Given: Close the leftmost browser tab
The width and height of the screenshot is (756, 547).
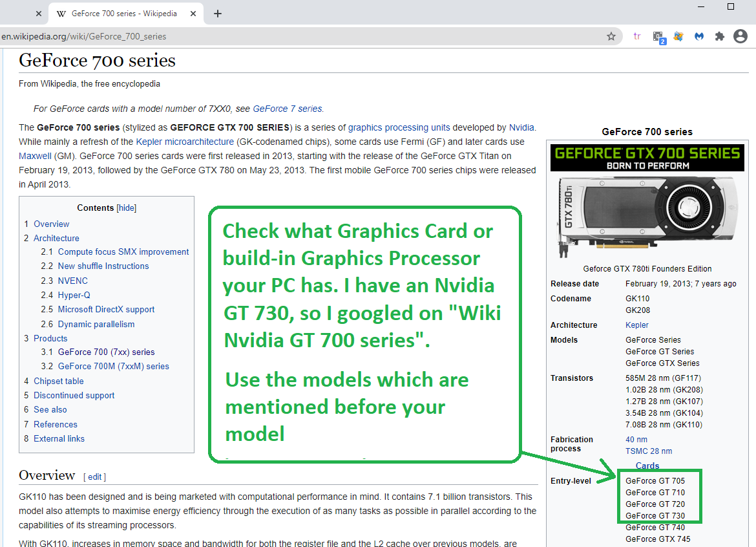Looking at the screenshot, I should tap(39, 14).
